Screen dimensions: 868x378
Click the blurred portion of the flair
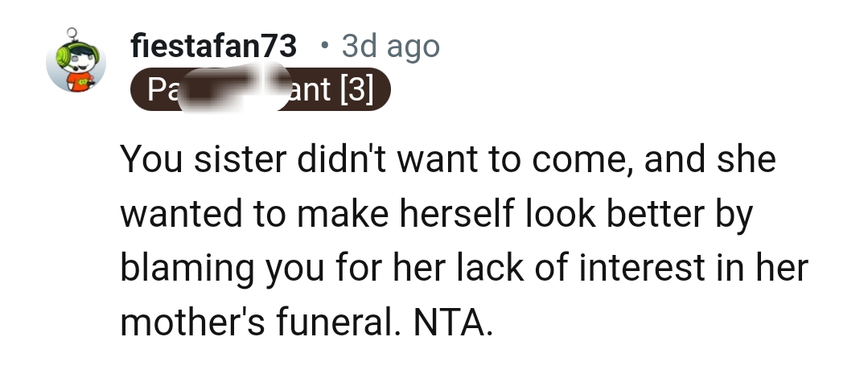(235, 88)
